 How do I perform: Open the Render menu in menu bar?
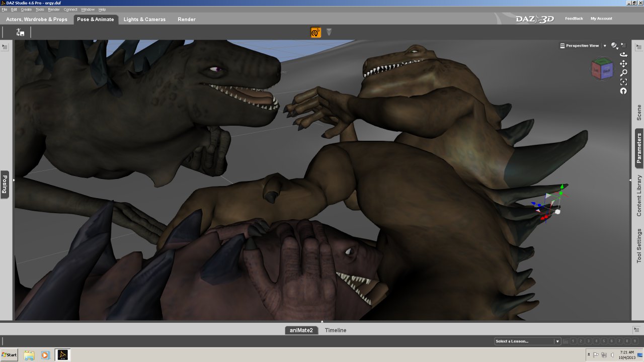click(54, 10)
